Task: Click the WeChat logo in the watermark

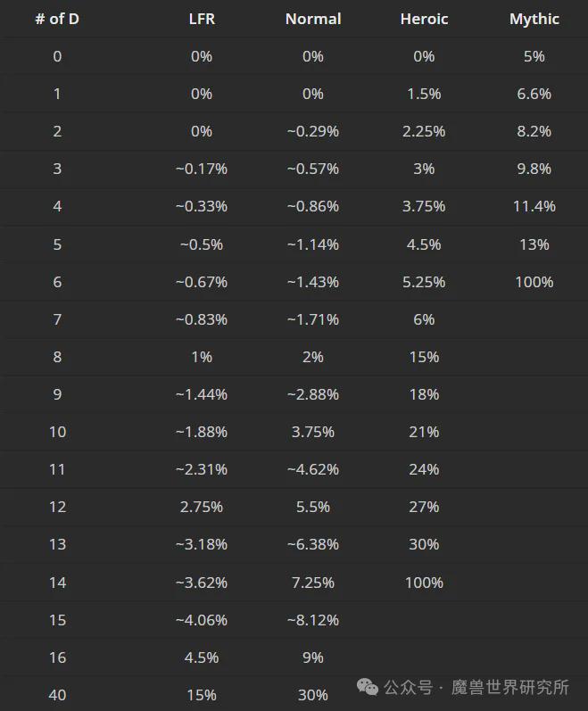Action: 367,686
